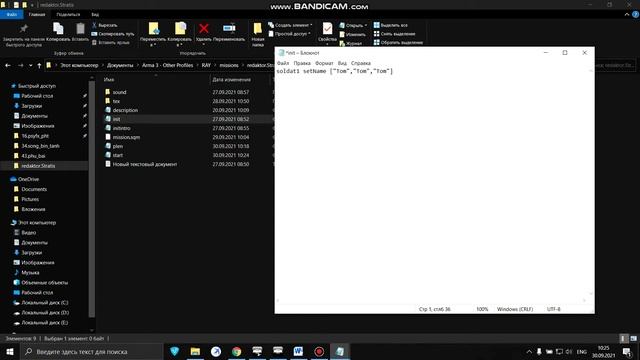
Task: Open Quick access in navigation pane
Action: tap(37, 86)
